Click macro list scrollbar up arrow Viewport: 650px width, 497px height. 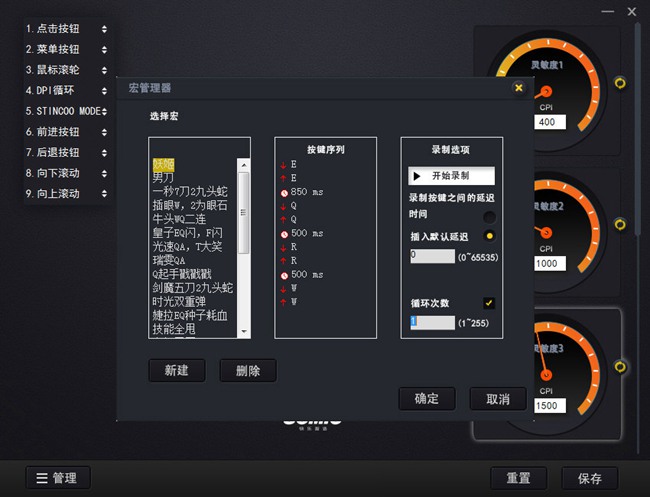[244, 165]
